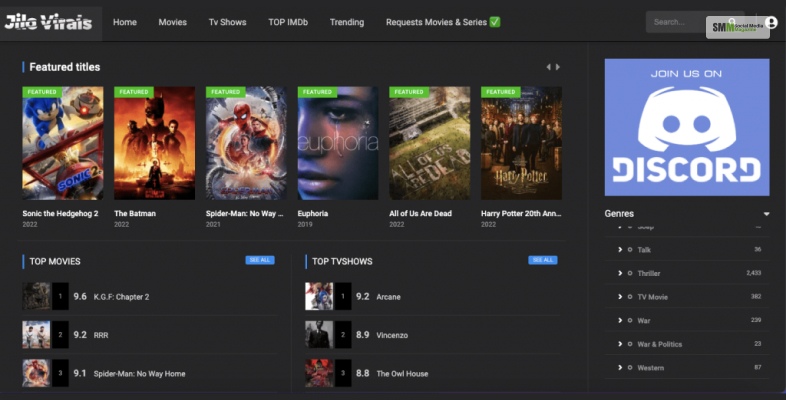Click the Spider-Man small thumbnail in Top Movies
786x400 pixels.
(36, 373)
